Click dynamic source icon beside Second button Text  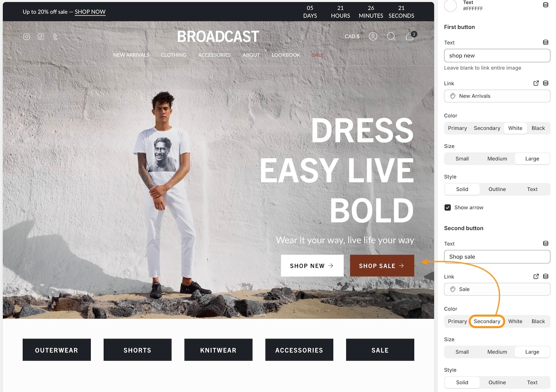pos(546,244)
